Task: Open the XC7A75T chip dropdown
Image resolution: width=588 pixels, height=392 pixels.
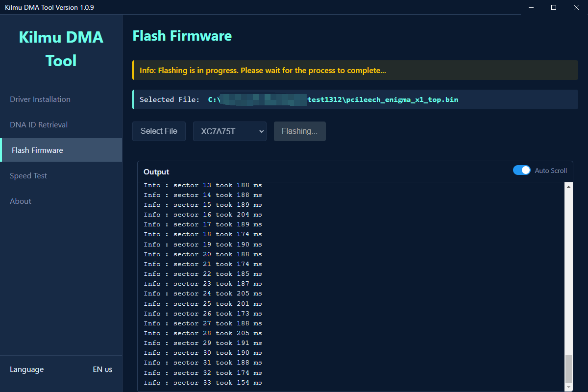Action: [230, 131]
